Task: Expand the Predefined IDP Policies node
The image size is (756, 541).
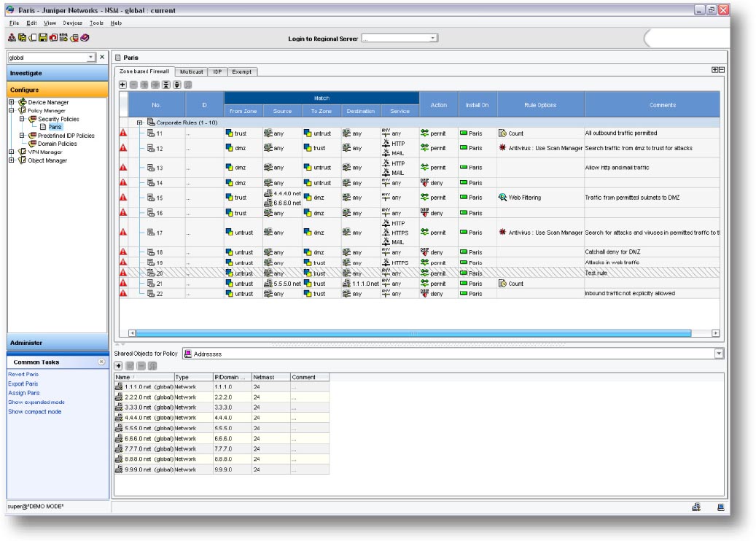Action: click(22, 135)
